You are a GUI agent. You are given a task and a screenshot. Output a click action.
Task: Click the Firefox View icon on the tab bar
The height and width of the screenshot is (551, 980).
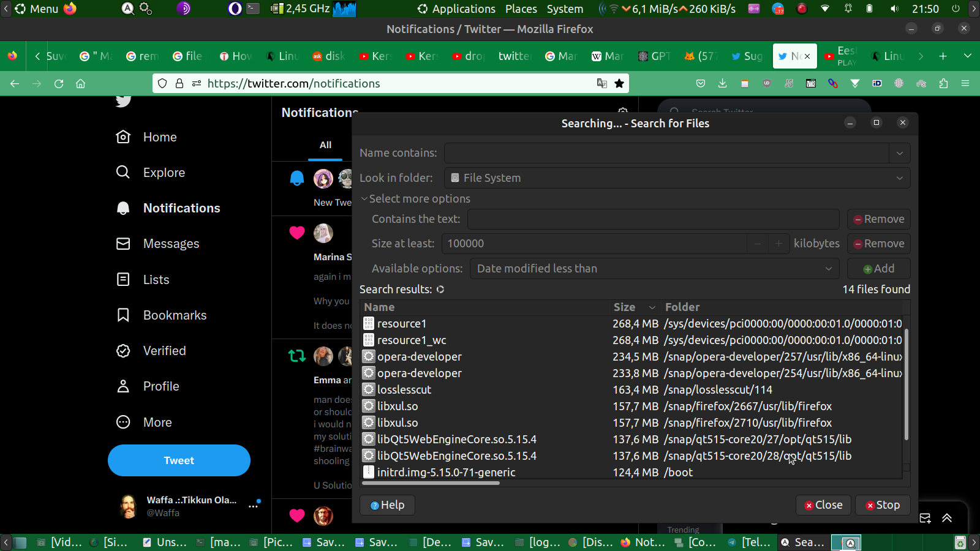pos(12,56)
